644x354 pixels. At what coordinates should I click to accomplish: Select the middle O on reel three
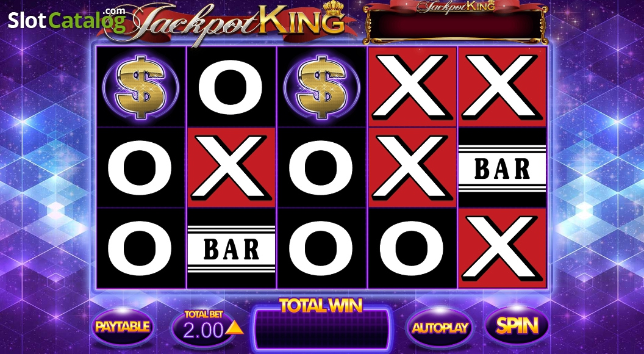[321, 167]
